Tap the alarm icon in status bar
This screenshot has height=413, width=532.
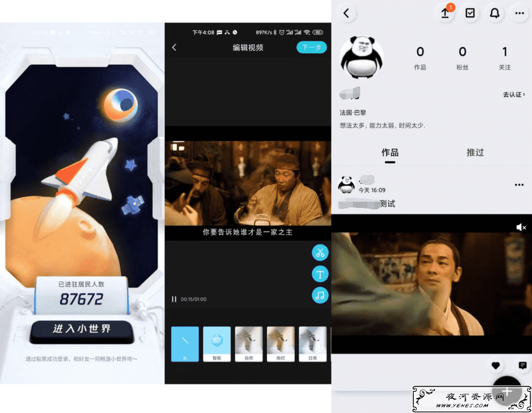click(x=282, y=32)
